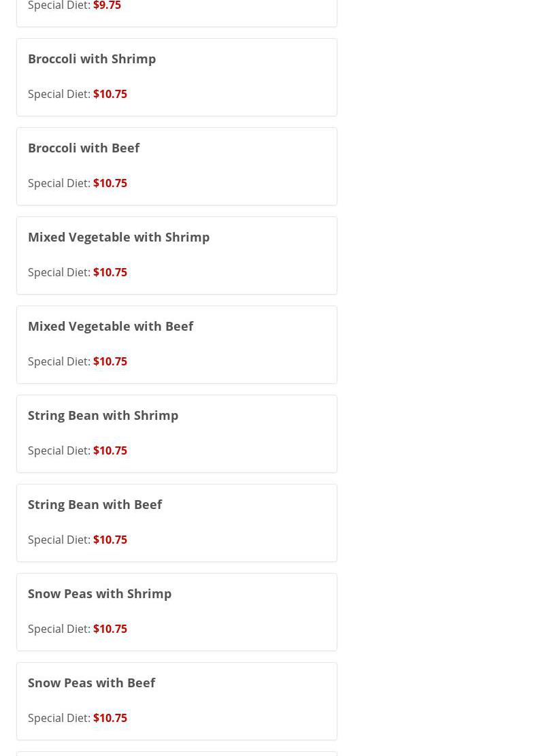The width and height of the screenshot is (534, 756).
Task: Pick the $10.75 price for Mixed Vegetable with Beef
Action: click(x=110, y=361)
